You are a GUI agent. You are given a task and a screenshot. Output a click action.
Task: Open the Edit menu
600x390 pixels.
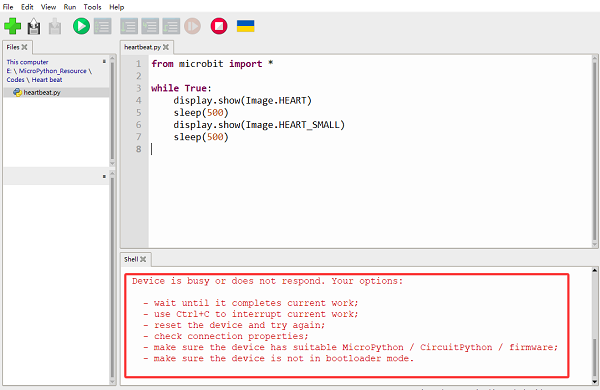point(27,7)
